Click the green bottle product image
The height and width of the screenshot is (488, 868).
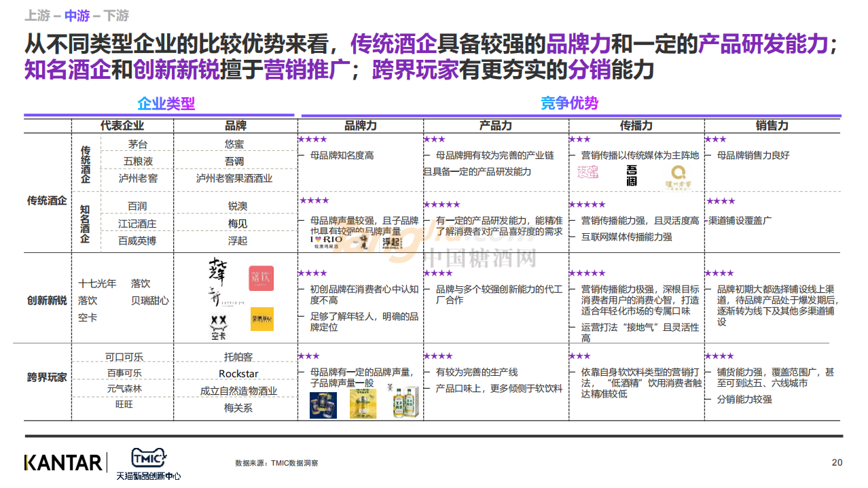403,401
